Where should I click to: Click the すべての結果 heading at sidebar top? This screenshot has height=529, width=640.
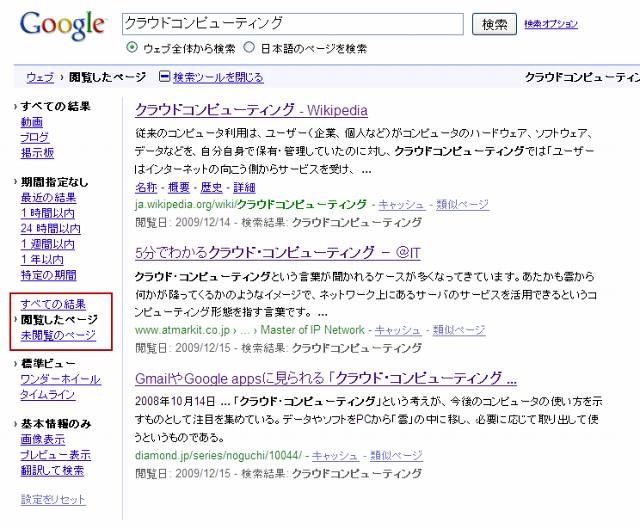coord(56,107)
